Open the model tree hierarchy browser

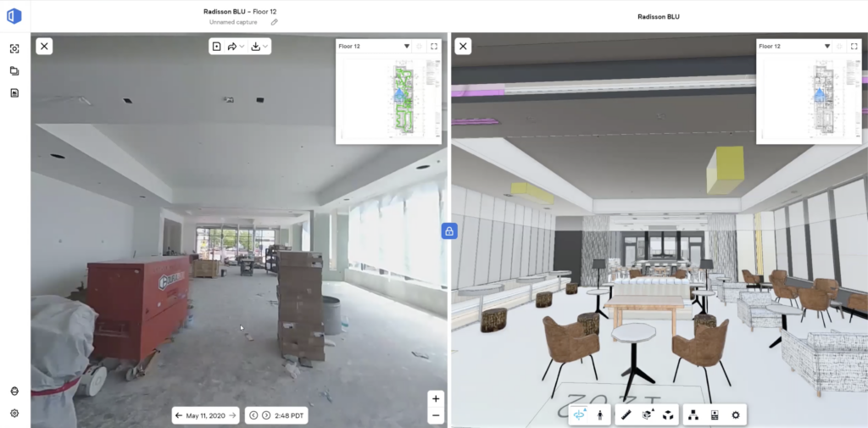click(693, 415)
